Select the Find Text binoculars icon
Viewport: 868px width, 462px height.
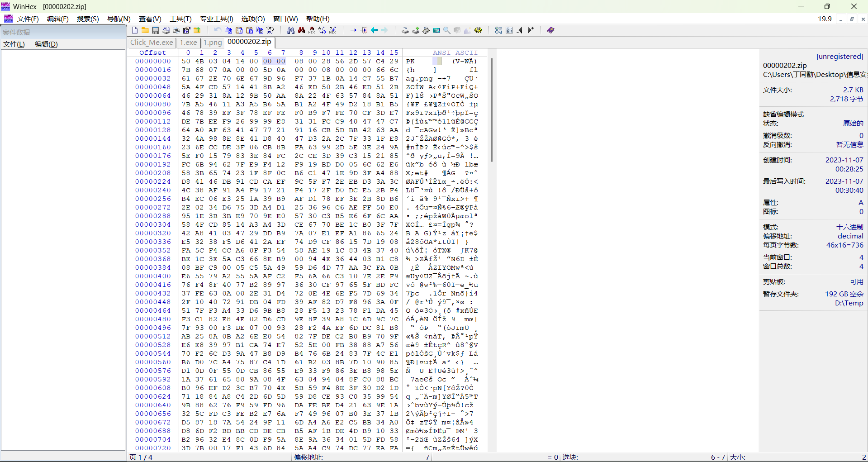click(x=290, y=30)
